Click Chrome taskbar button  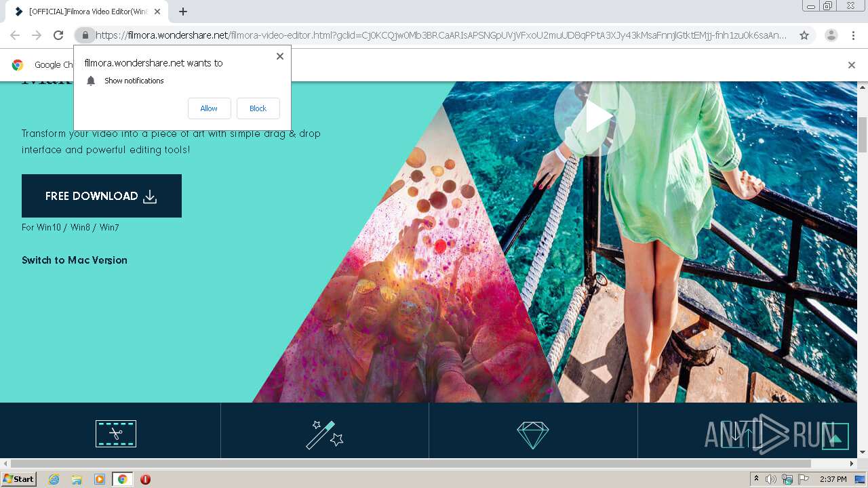122,479
